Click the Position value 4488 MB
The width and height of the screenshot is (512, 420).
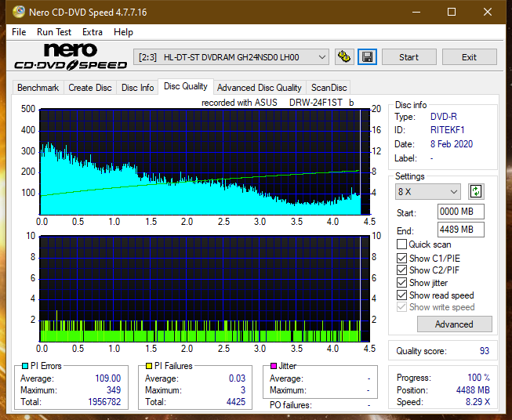(x=473, y=390)
